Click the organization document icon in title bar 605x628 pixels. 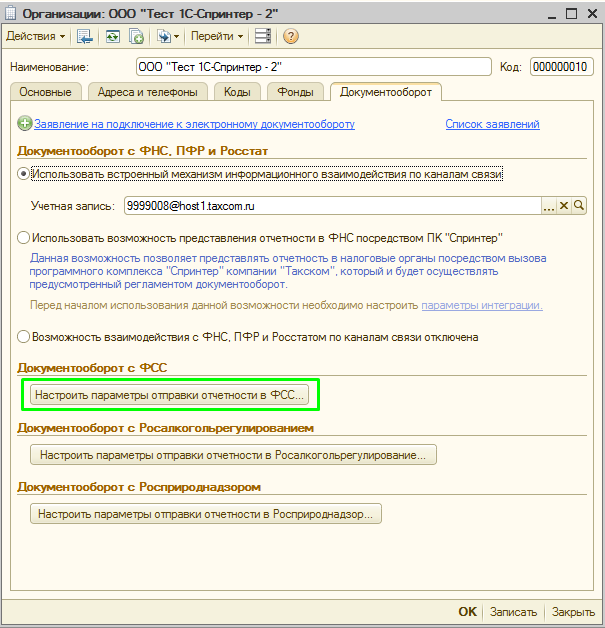click(11, 13)
